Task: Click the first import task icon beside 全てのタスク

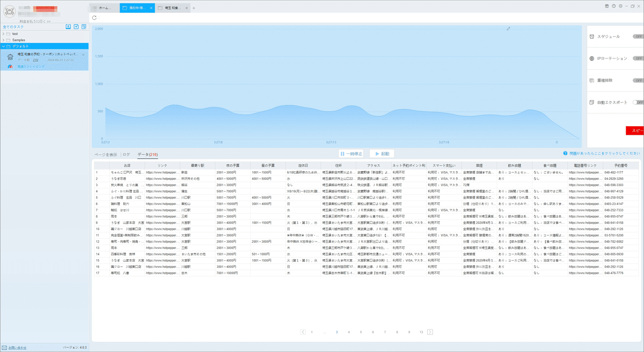Action: [x=68, y=26]
